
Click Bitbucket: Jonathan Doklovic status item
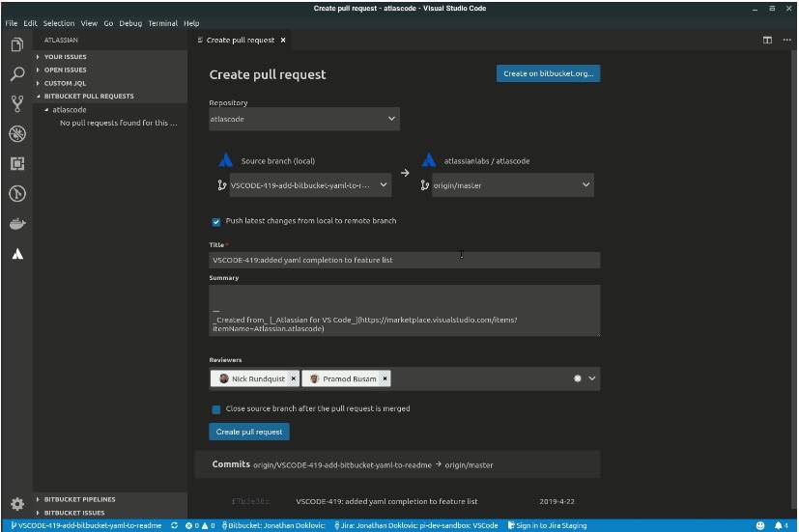point(273,525)
